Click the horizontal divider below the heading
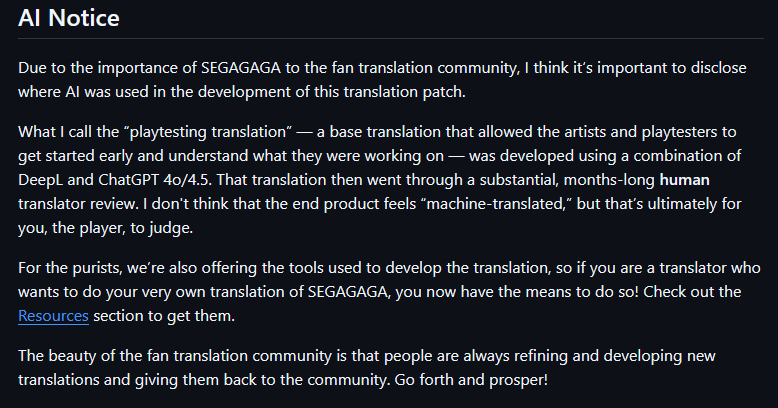This screenshot has width=778, height=408. tap(389, 38)
